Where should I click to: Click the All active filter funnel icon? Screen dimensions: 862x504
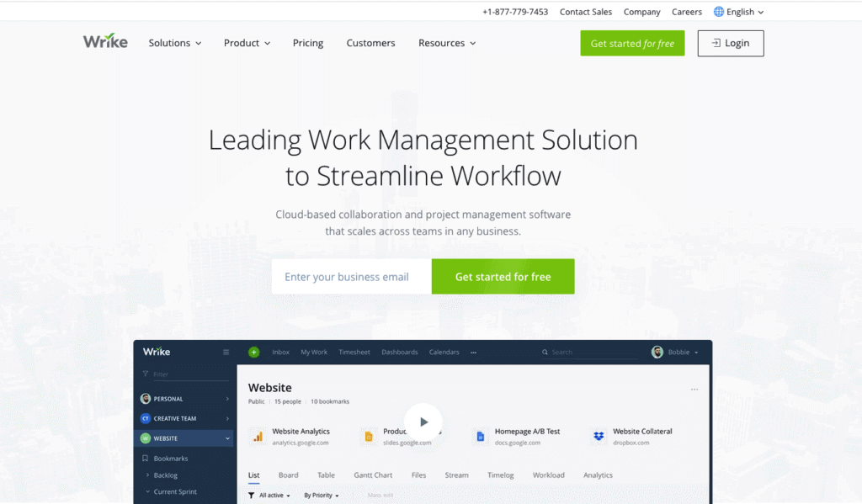click(x=251, y=496)
